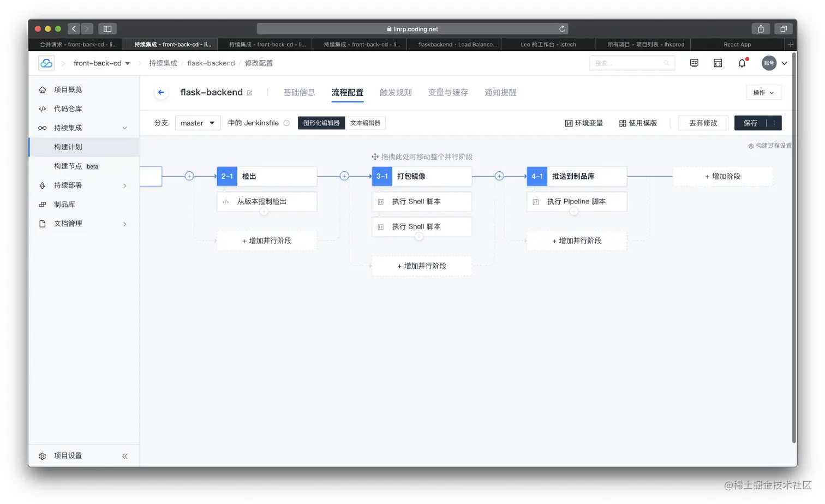Reload the page in the address bar
This screenshot has width=825, height=504.
pos(562,29)
